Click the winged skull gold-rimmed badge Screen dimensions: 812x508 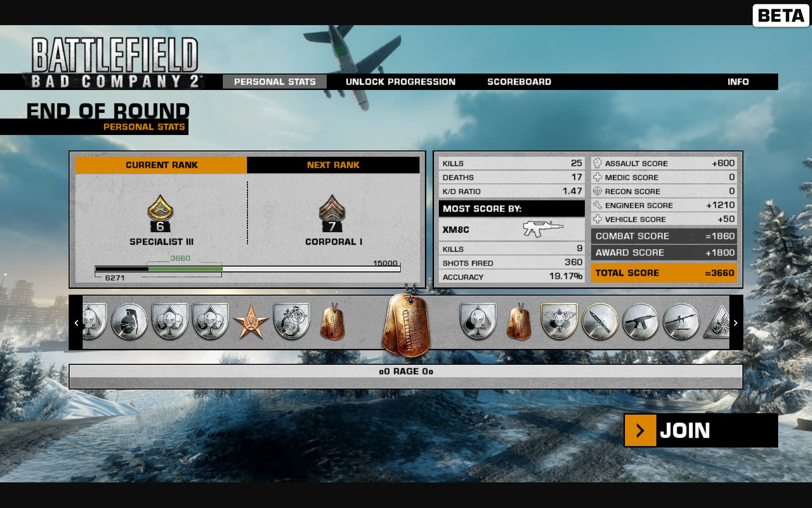(559, 322)
